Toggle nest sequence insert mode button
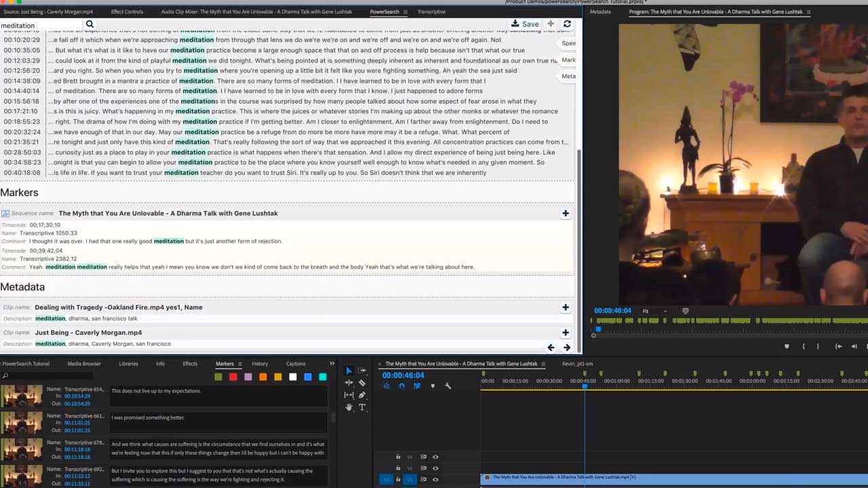Screen dimensions: 868x488 tap(387, 386)
